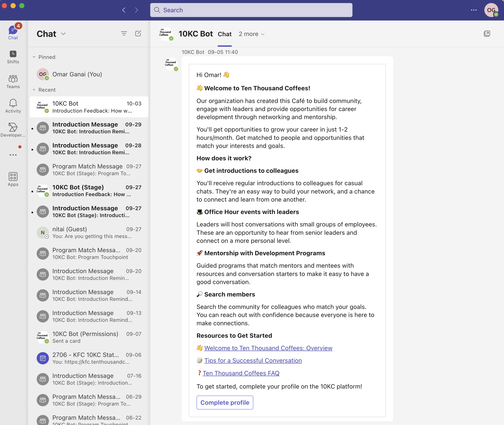The image size is (504, 425).
Task: Pop out the 10KC Bot chat
Action: tap(487, 34)
